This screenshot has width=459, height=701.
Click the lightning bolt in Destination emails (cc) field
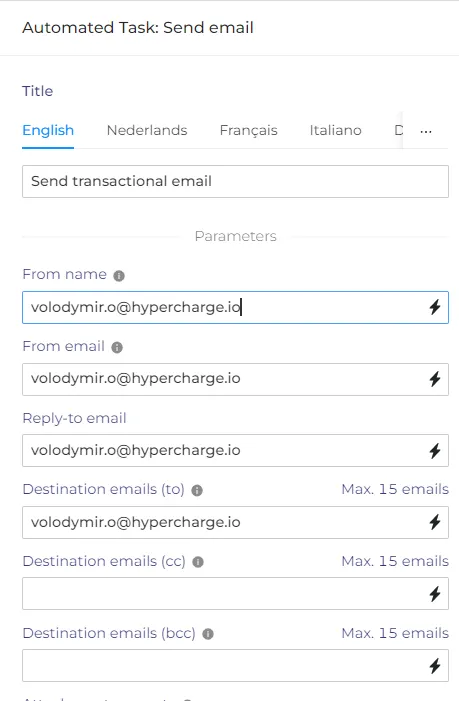click(435, 594)
